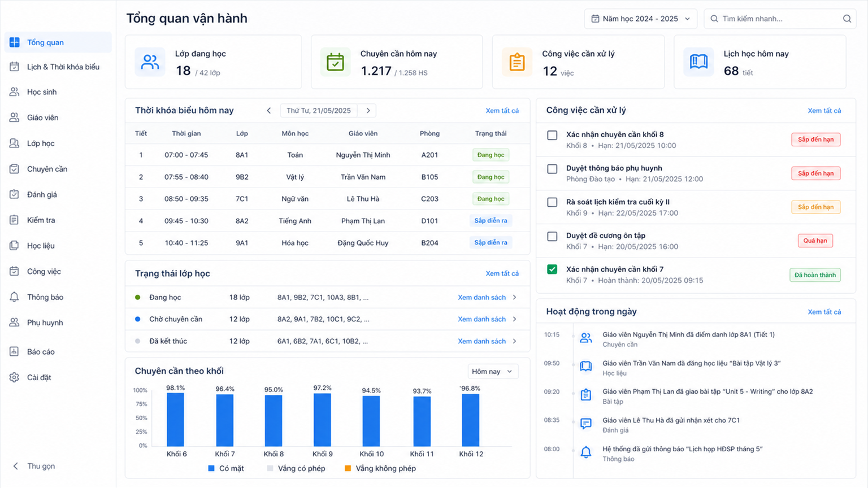
Task: Check the Duyệt thông báo phụ huynh task
Action: (552, 169)
